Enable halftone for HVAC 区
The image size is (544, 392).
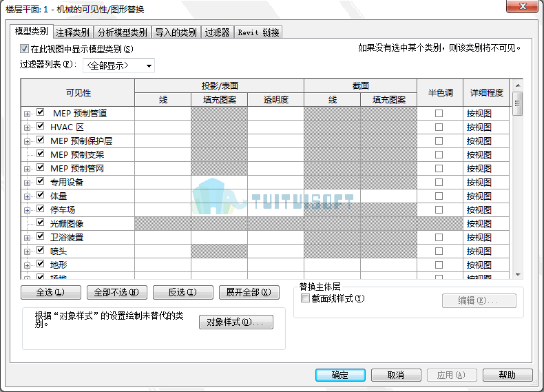(x=439, y=127)
